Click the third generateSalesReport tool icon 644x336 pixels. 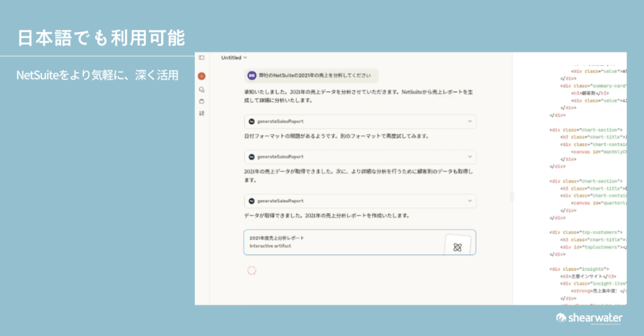click(252, 201)
